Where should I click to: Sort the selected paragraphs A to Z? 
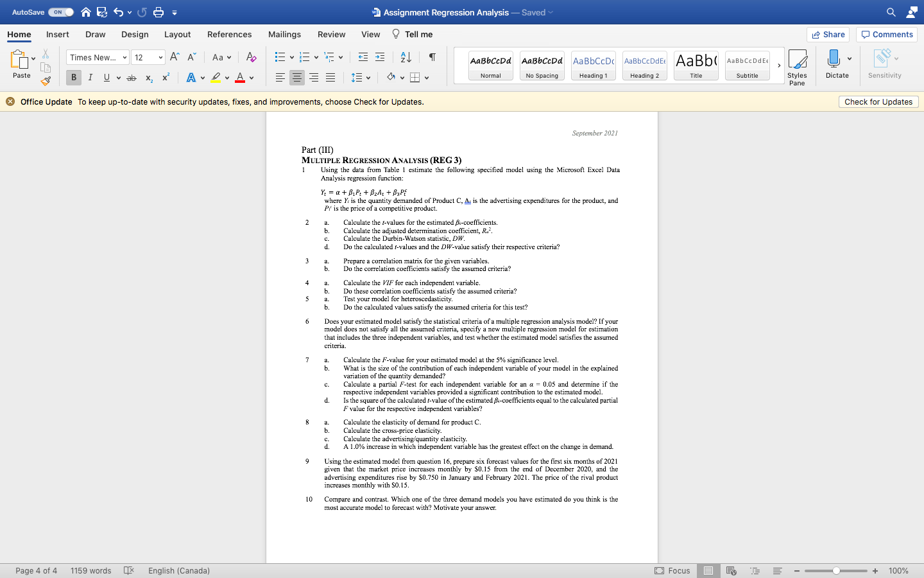(x=406, y=57)
